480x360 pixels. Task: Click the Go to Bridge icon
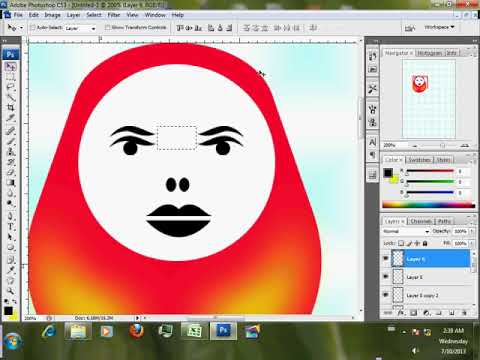410,28
